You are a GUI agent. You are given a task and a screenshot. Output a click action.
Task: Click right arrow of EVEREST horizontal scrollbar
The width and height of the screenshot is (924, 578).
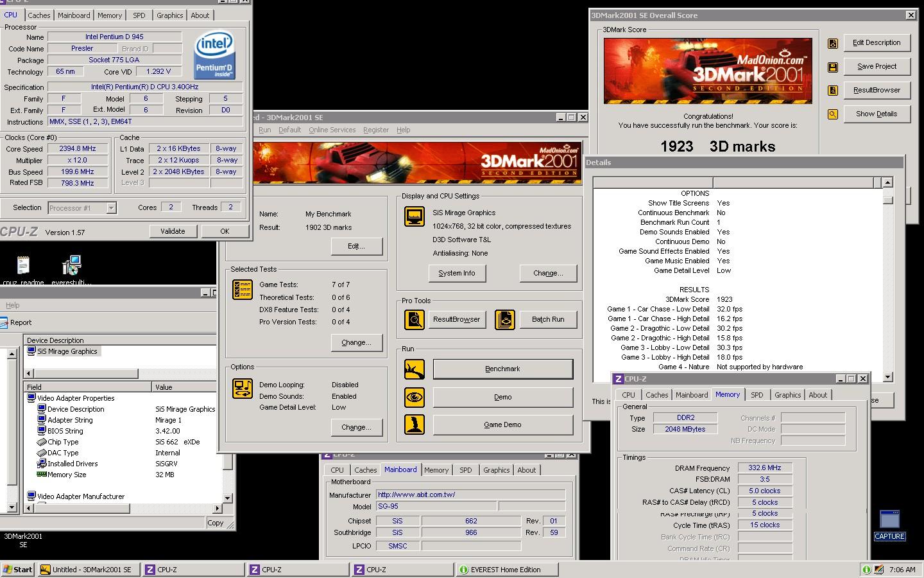(x=217, y=508)
